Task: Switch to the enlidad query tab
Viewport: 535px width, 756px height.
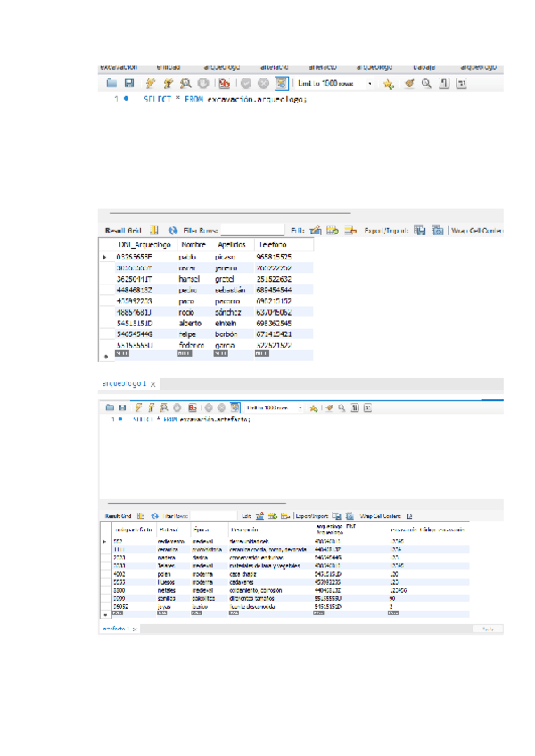Action: [169, 67]
